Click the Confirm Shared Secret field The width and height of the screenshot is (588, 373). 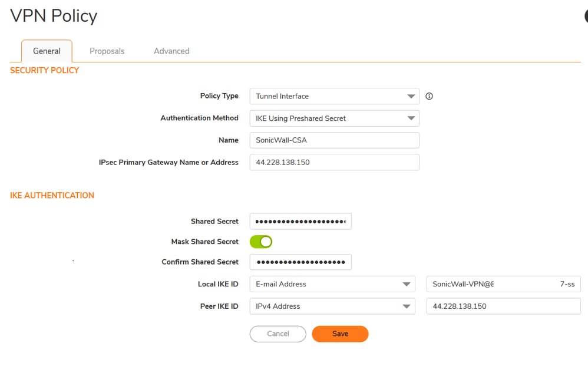pyautogui.click(x=300, y=262)
